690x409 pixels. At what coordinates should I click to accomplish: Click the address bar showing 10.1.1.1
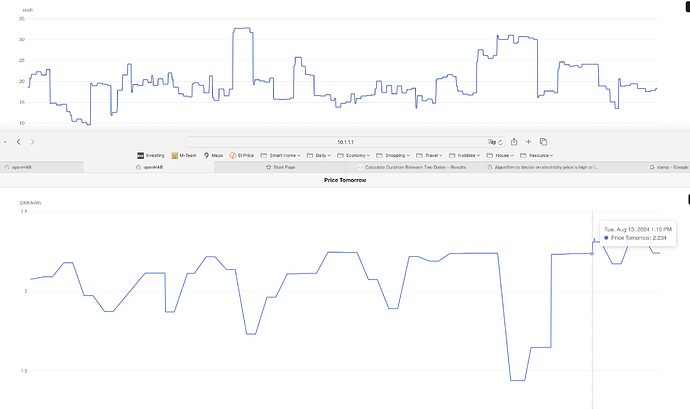(345, 142)
